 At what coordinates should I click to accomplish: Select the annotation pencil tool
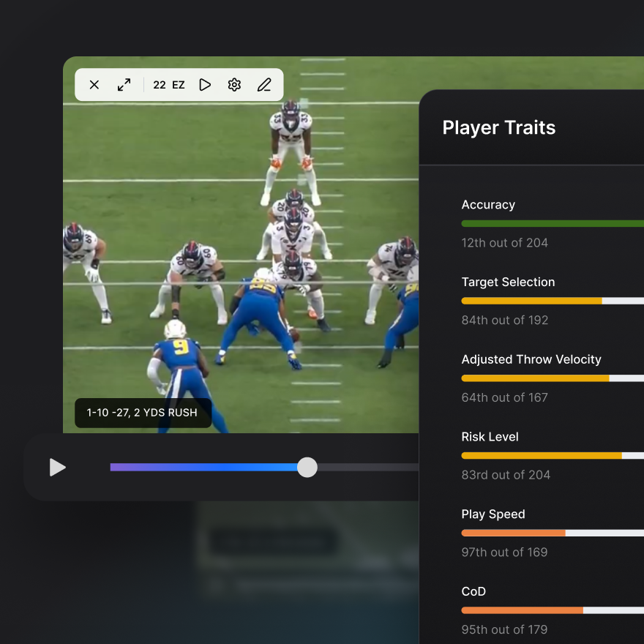pos(264,85)
